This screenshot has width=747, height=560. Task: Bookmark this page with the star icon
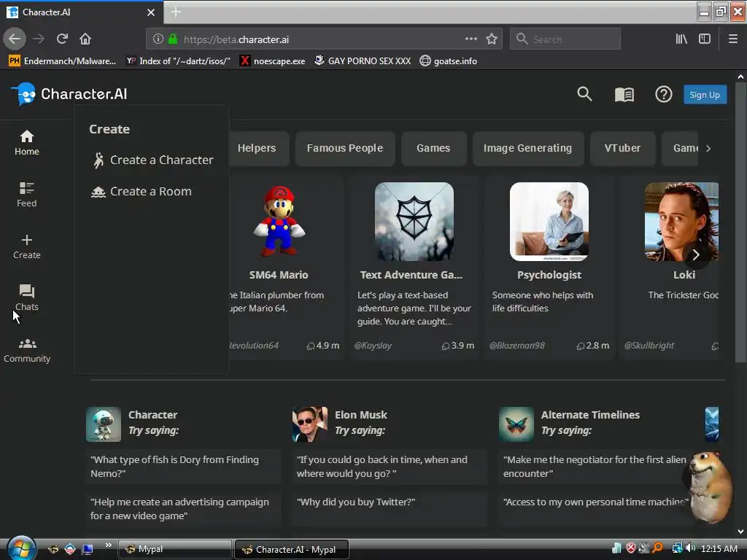click(492, 39)
